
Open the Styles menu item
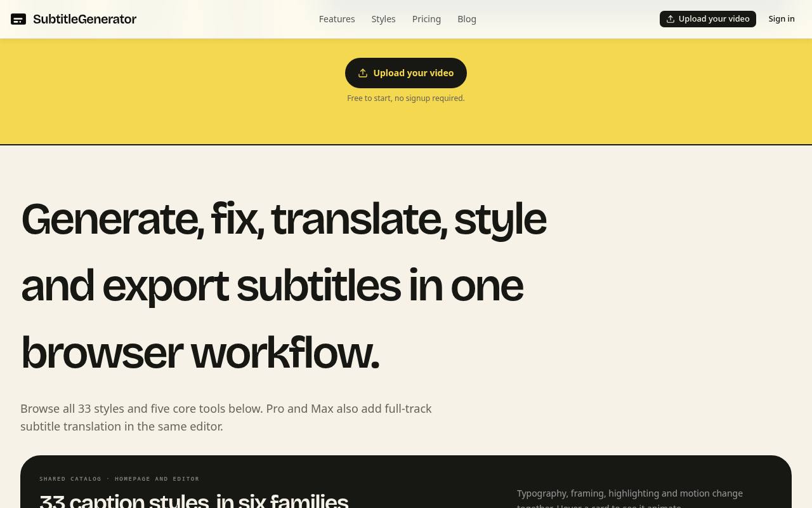coord(383,19)
